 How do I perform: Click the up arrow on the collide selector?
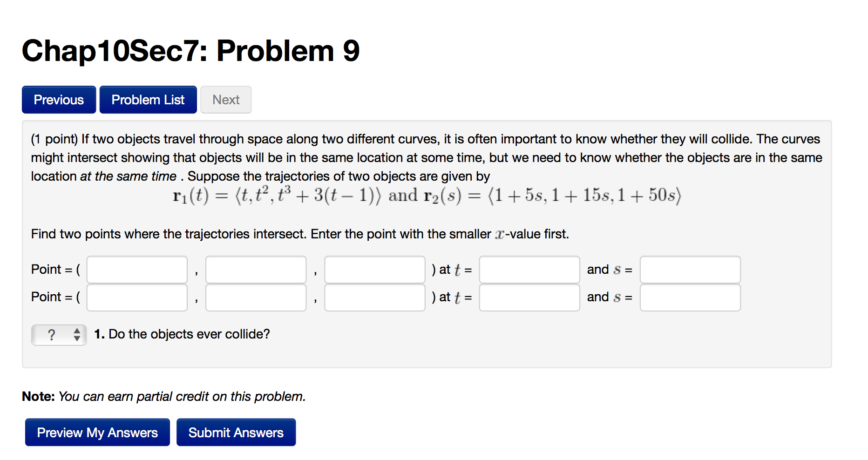tap(77, 331)
